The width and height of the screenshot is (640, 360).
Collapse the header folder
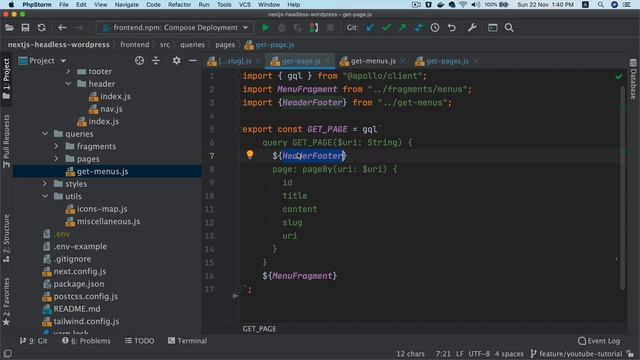(68, 84)
